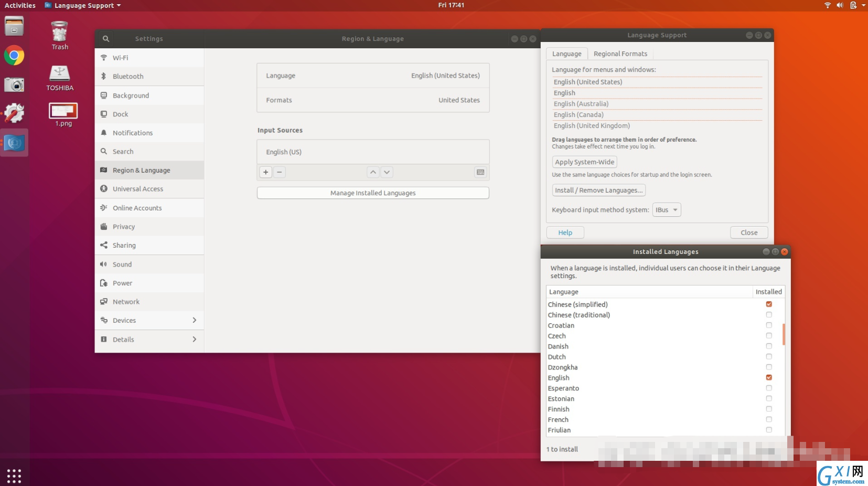The width and height of the screenshot is (868, 486).
Task: Open Online Accounts settings panel
Action: click(149, 208)
